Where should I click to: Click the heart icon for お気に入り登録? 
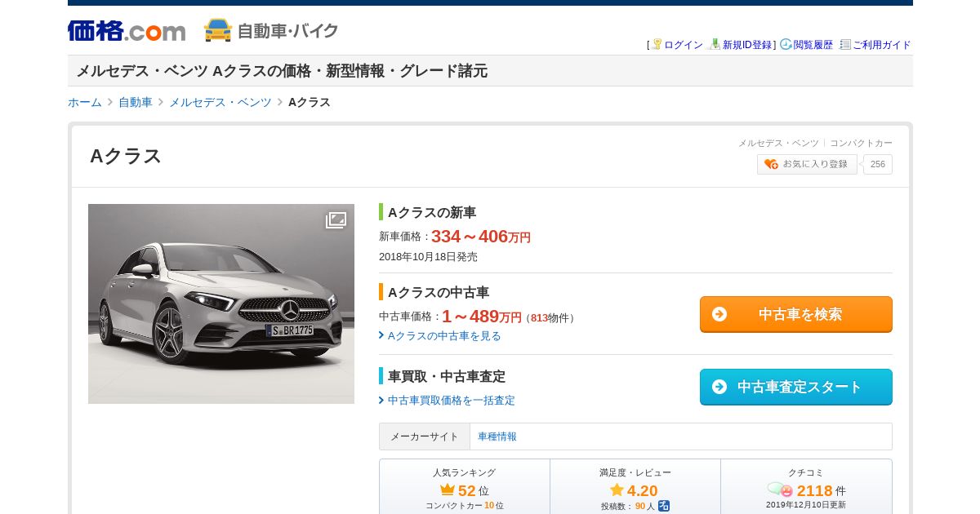pos(771,164)
